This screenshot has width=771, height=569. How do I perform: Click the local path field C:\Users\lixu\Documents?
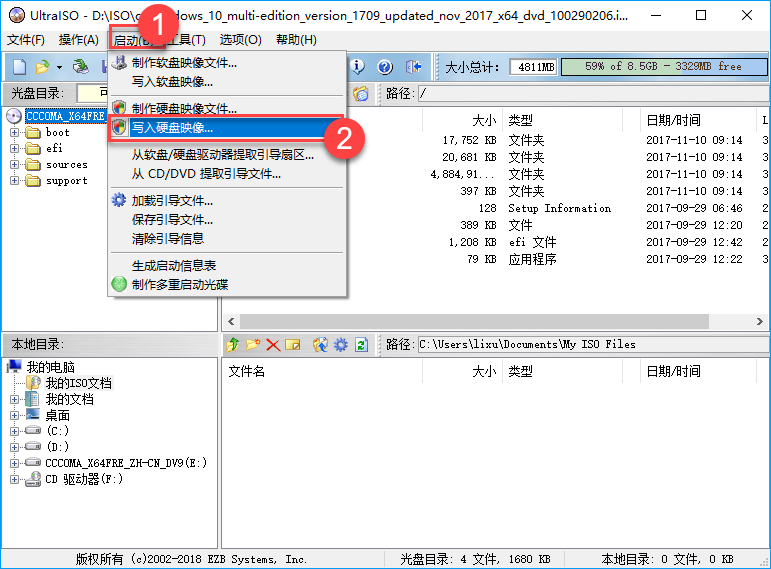(593, 344)
